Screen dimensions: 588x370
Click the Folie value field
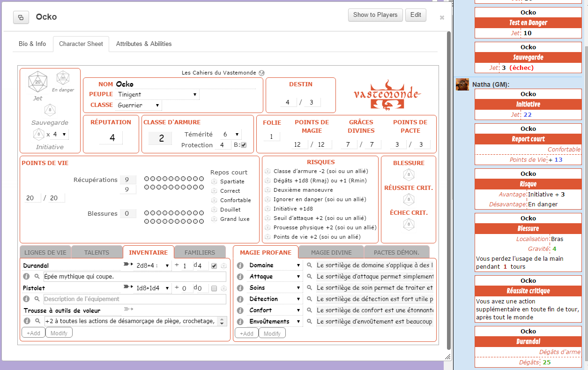[271, 137]
